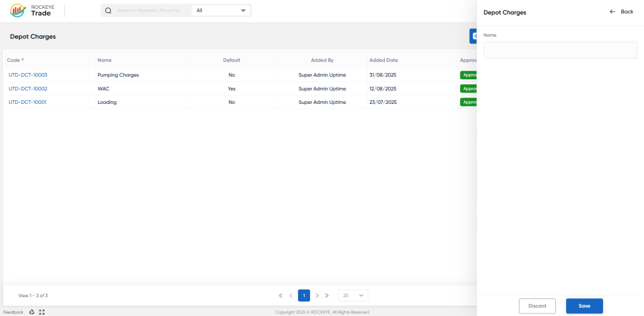Click Approved badge in Loading row
The width and height of the screenshot is (644, 316).
tap(468, 103)
